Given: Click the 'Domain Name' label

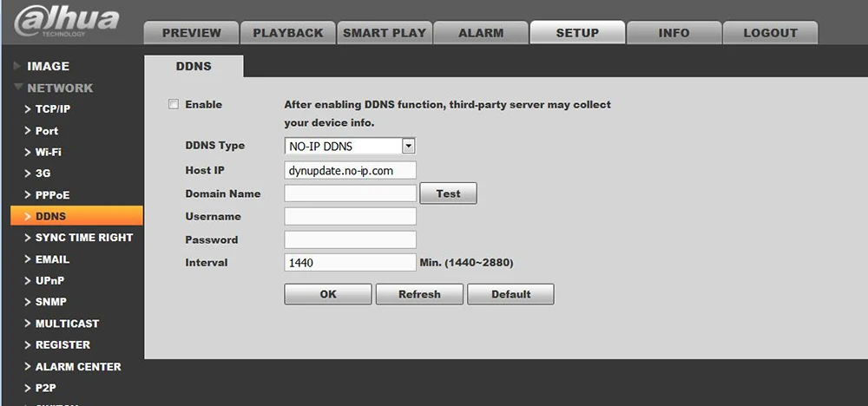Looking at the screenshot, I should tap(222, 193).
